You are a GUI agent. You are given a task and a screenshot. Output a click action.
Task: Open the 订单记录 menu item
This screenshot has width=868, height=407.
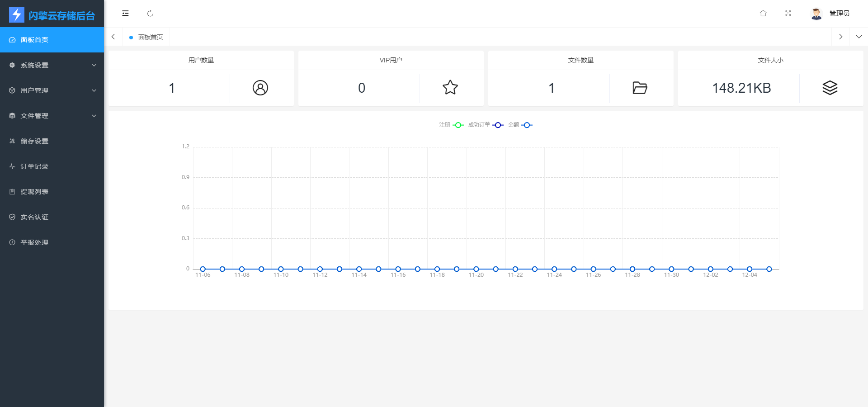click(x=34, y=166)
